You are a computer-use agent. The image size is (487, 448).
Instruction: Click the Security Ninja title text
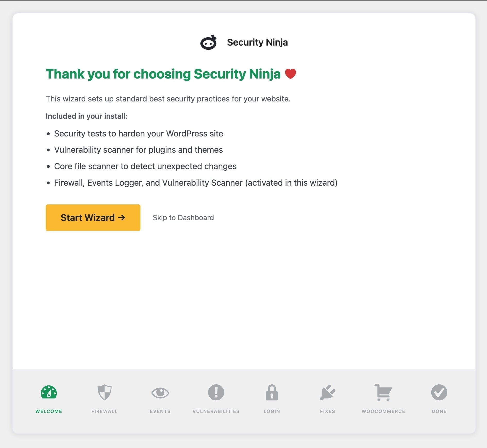(x=257, y=42)
